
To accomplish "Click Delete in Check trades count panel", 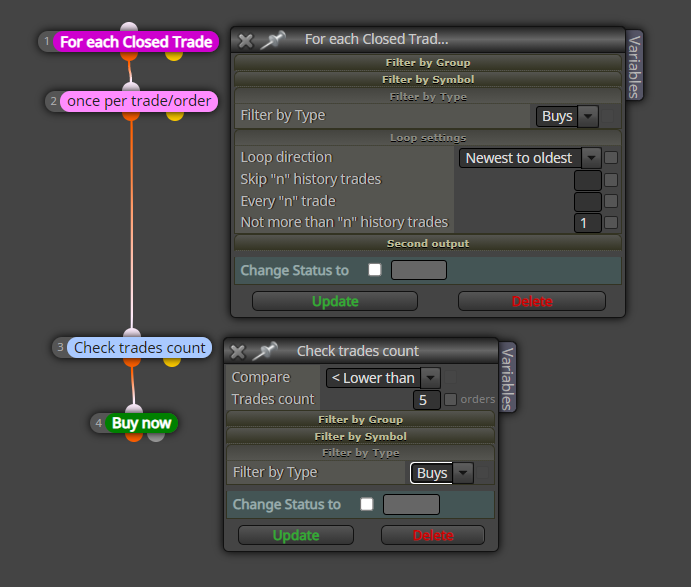I will click(433, 535).
